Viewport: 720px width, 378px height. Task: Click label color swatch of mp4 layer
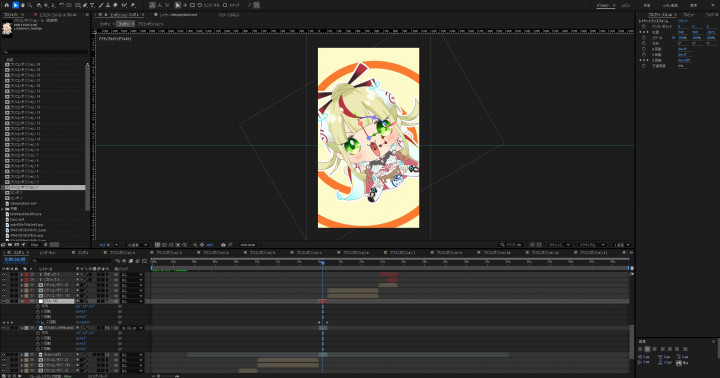[x=26, y=355]
